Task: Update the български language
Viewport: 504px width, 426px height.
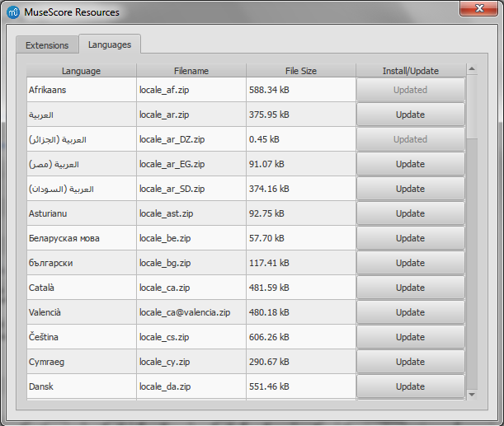Action: (x=411, y=263)
